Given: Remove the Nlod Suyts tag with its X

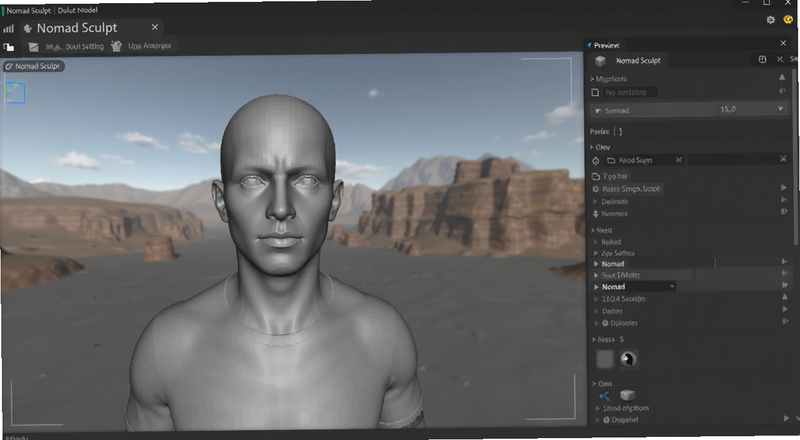Looking at the screenshot, I should [x=679, y=160].
